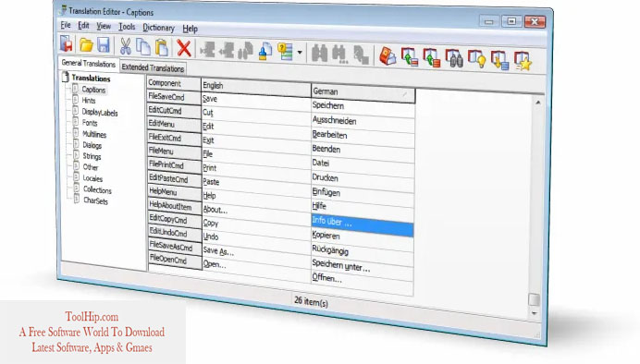Select the German cell 'Öffnen...'
The width and height of the screenshot is (640, 364).
(x=363, y=281)
